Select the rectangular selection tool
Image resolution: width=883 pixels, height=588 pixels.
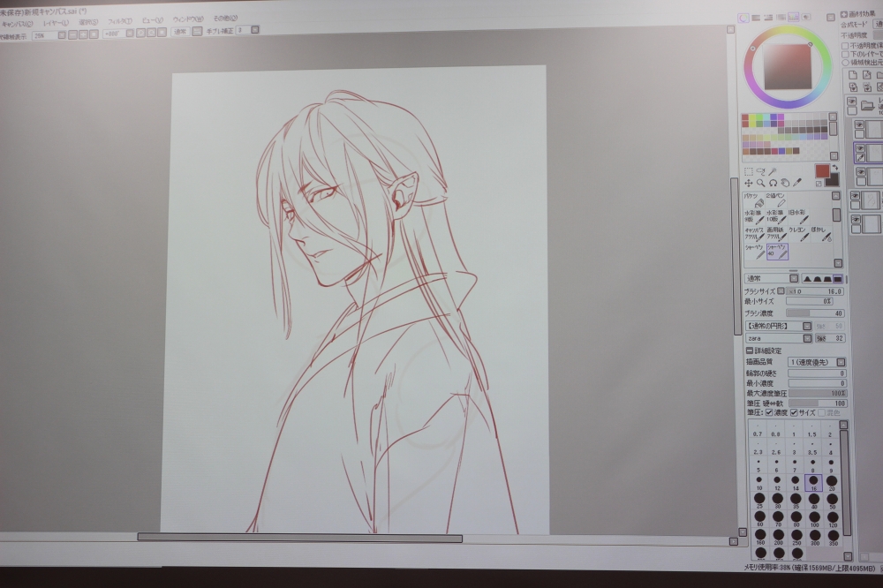pos(749,172)
